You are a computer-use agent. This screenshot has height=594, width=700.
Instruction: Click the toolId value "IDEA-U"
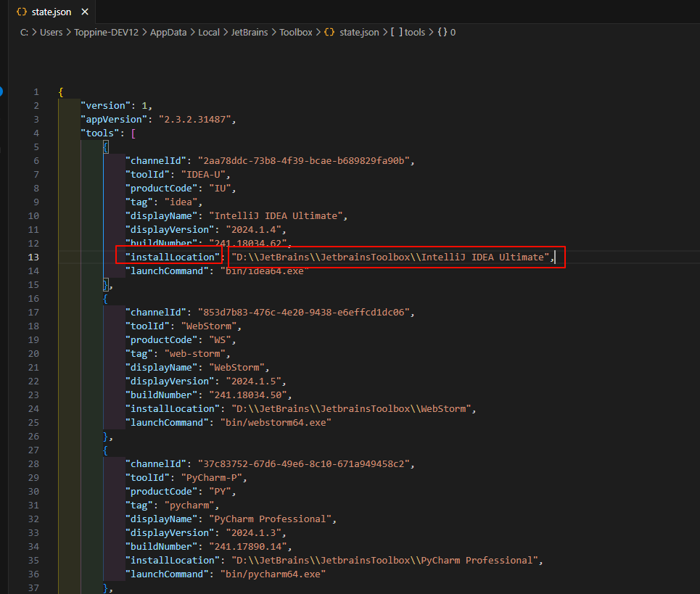coord(203,175)
